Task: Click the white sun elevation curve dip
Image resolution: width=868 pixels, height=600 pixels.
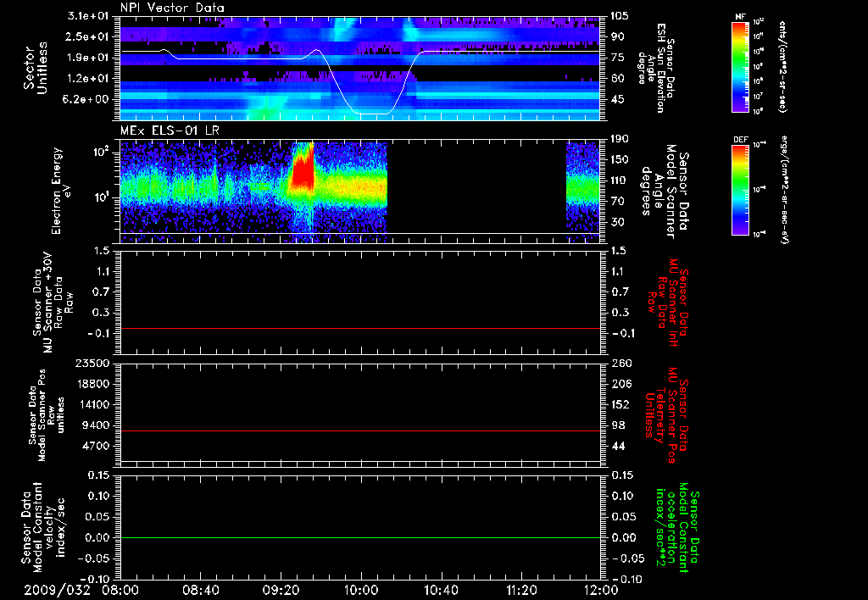Action: (x=372, y=114)
